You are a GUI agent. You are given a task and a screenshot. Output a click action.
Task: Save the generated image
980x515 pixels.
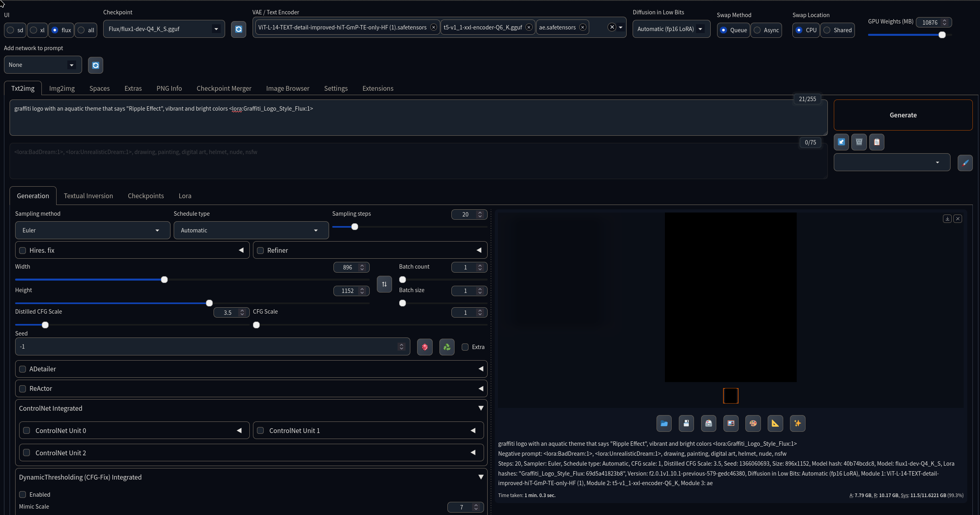click(x=686, y=423)
